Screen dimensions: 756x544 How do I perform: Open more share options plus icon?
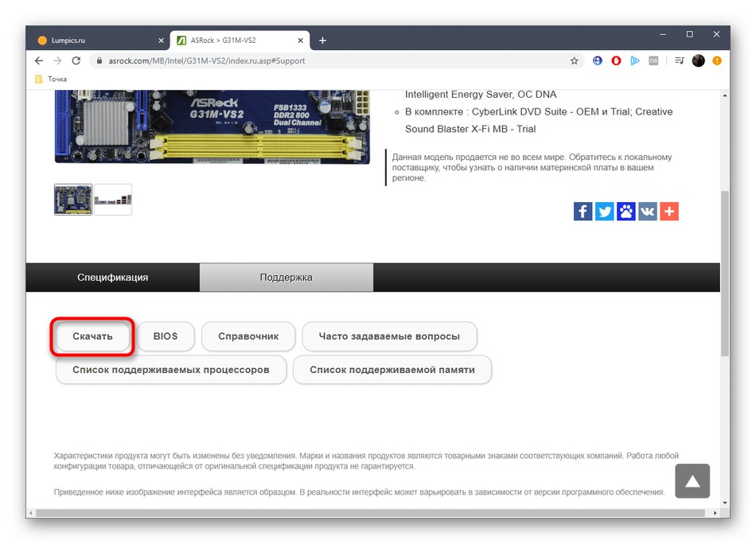(x=669, y=211)
